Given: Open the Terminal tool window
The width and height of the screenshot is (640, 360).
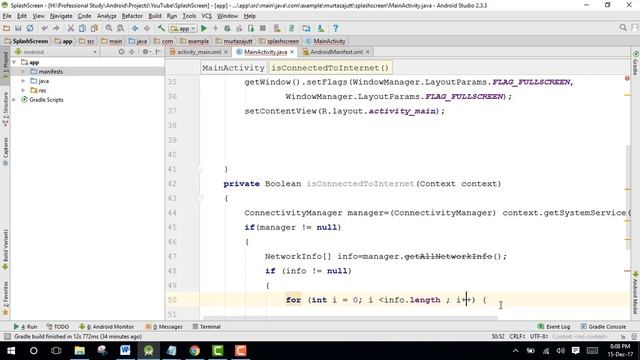Looking at the screenshot, I should pyautogui.click(x=207, y=327).
